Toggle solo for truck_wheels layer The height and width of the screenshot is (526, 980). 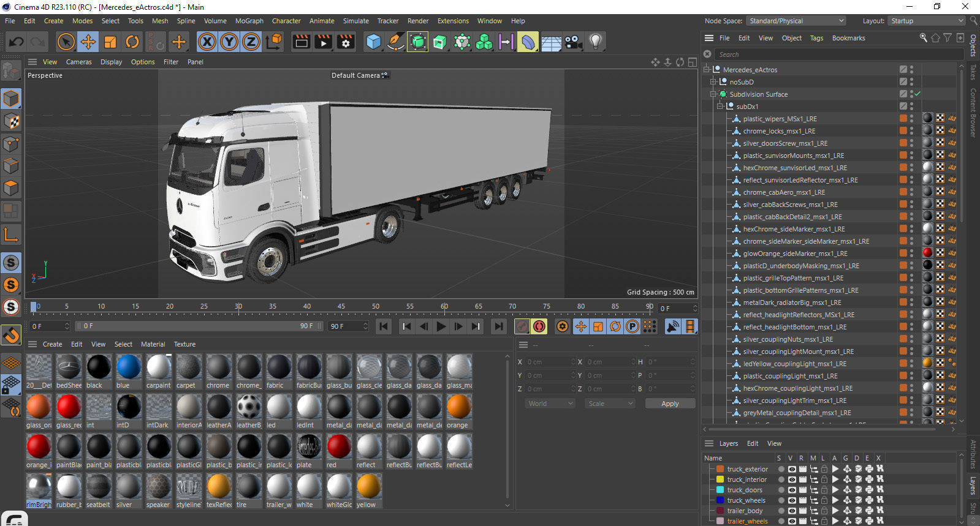[x=781, y=500]
